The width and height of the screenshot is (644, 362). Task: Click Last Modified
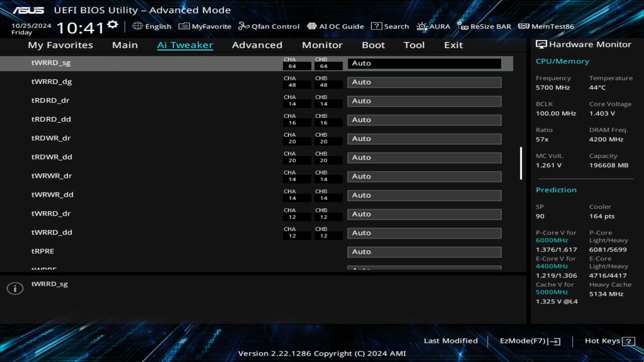pos(451,340)
